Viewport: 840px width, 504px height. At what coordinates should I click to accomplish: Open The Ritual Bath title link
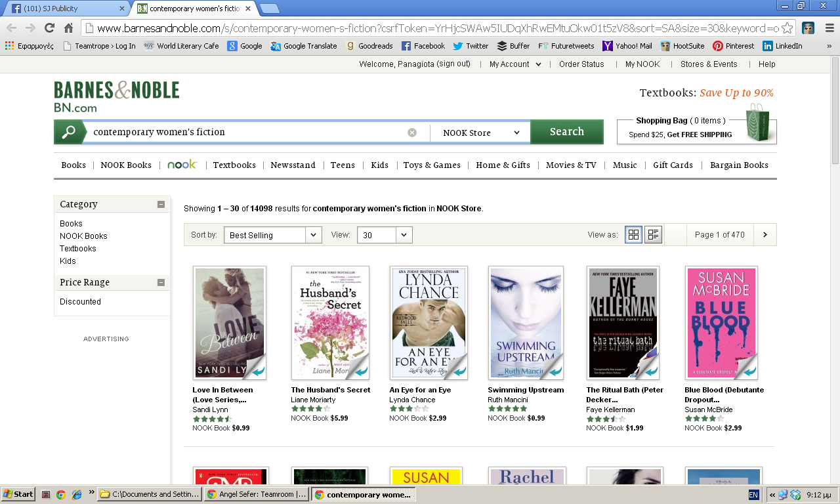click(625, 394)
